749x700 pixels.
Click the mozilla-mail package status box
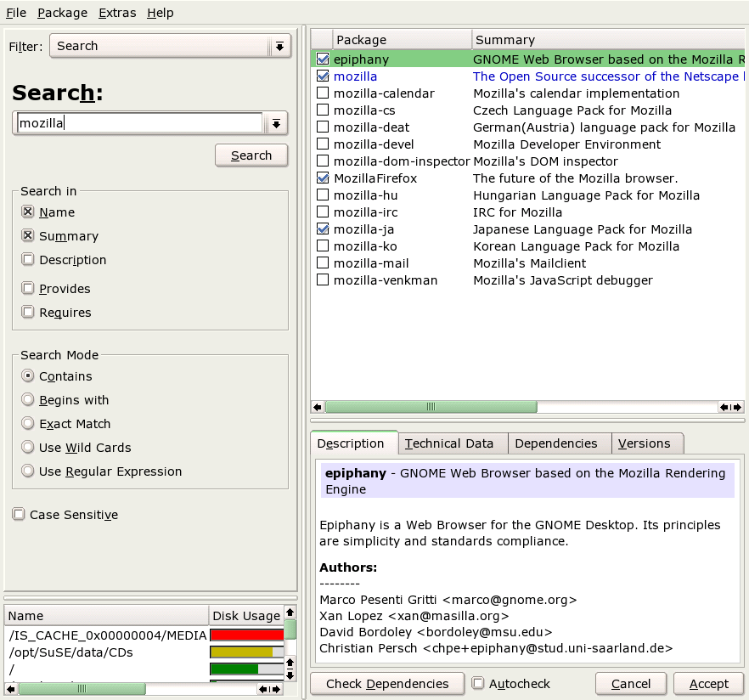pyautogui.click(x=323, y=263)
